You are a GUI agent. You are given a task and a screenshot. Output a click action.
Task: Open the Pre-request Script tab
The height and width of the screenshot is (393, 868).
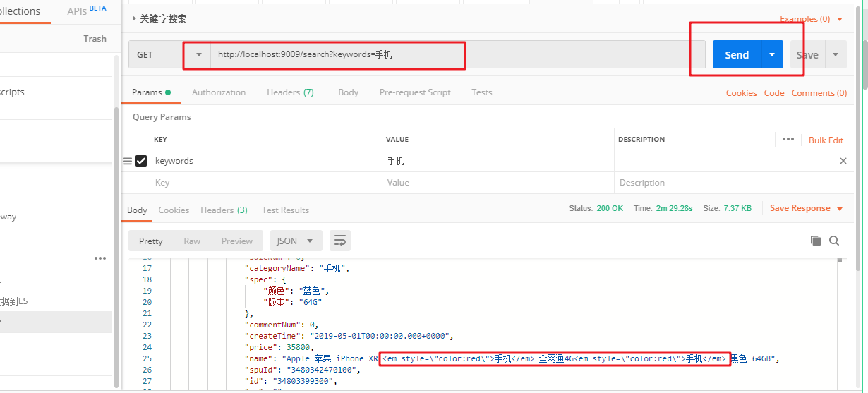415,92
